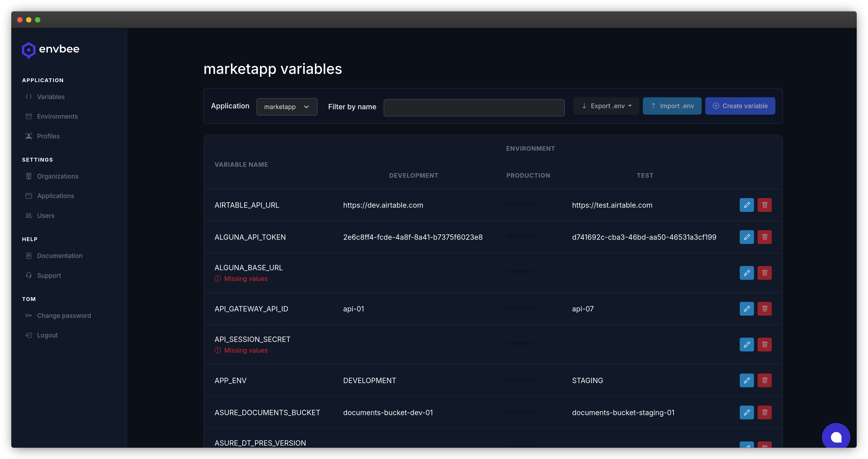Edit the API_SESSION_SECRET variable
868x459 pixels.
click(x=746, y=345)
